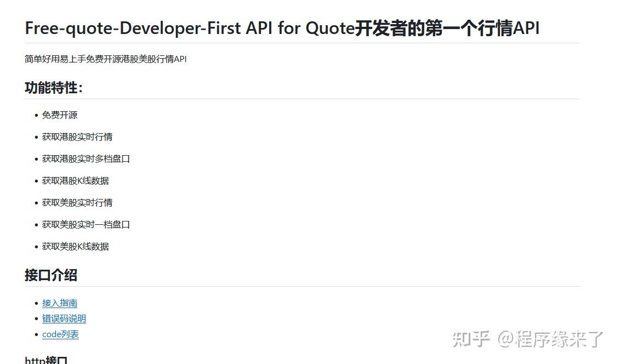Open the code列表 link

60,334
